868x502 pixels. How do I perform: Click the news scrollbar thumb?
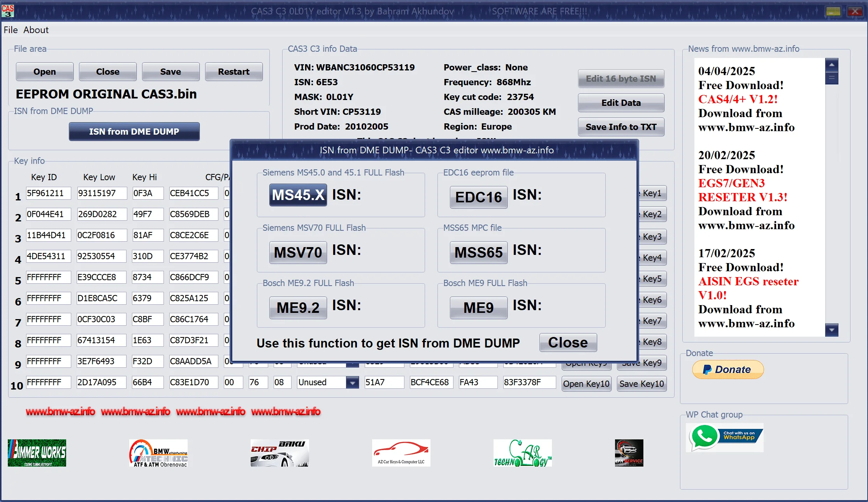point(831,77)
